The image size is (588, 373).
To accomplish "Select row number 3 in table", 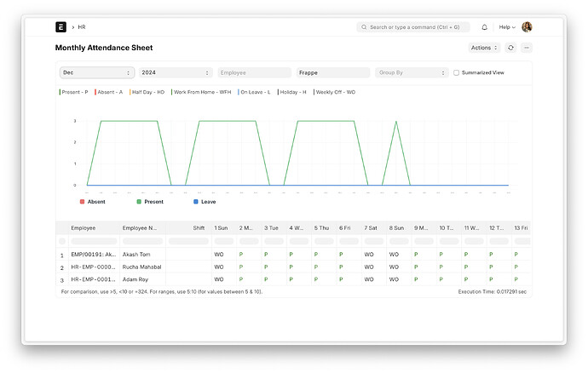I will (x=62, y=280).
